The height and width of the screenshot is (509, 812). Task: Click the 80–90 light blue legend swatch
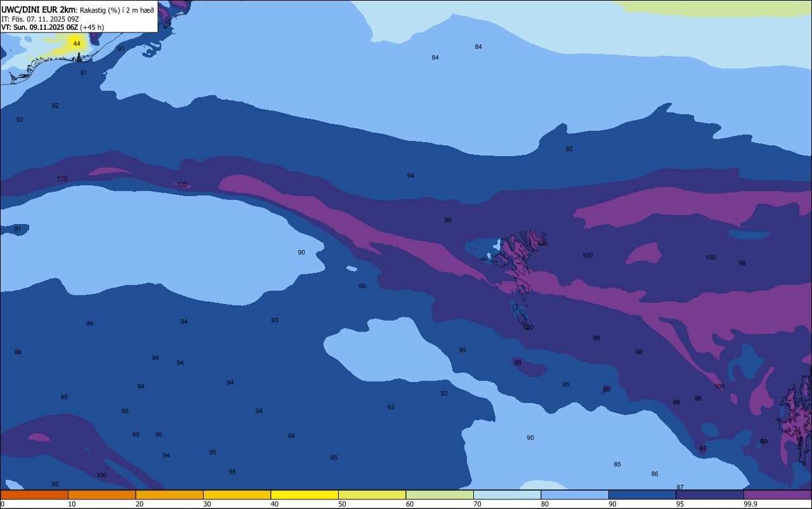tap(575, 494)
